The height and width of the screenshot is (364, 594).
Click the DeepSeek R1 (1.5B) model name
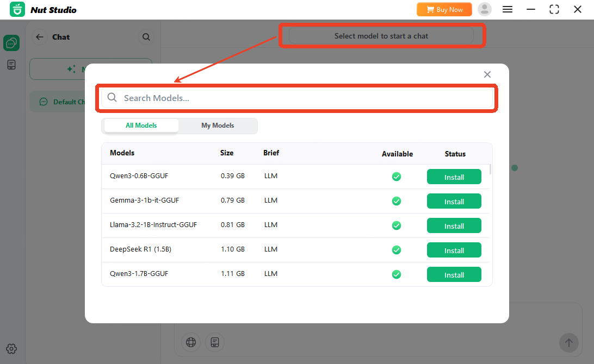coord(140,249)
